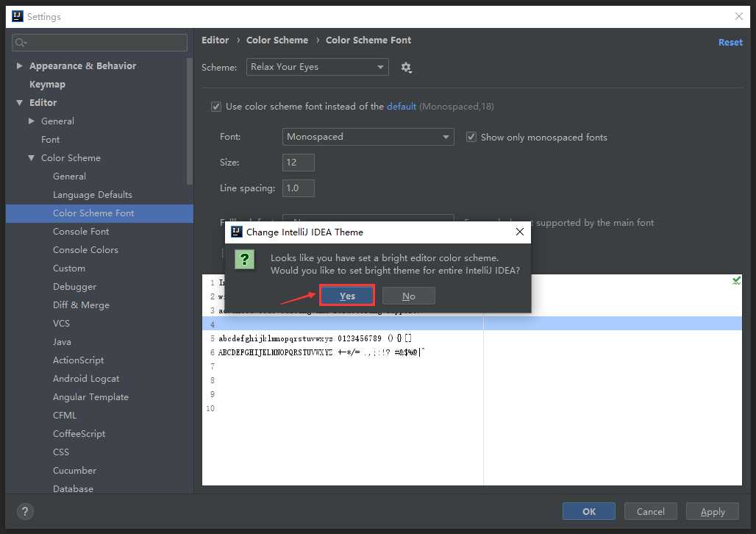Click Color Scheme breadcrumb at top
Screen dimensions: 756x534
[x=277, y=40]
